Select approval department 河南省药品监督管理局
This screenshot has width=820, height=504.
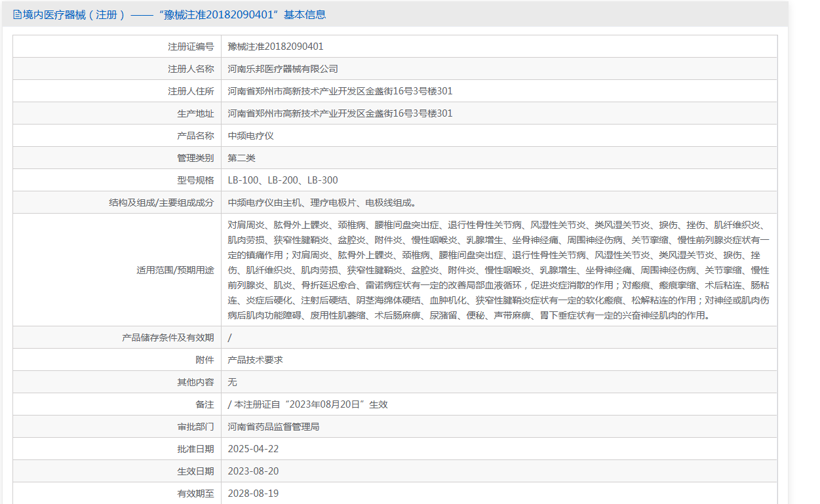coord(273,427)
